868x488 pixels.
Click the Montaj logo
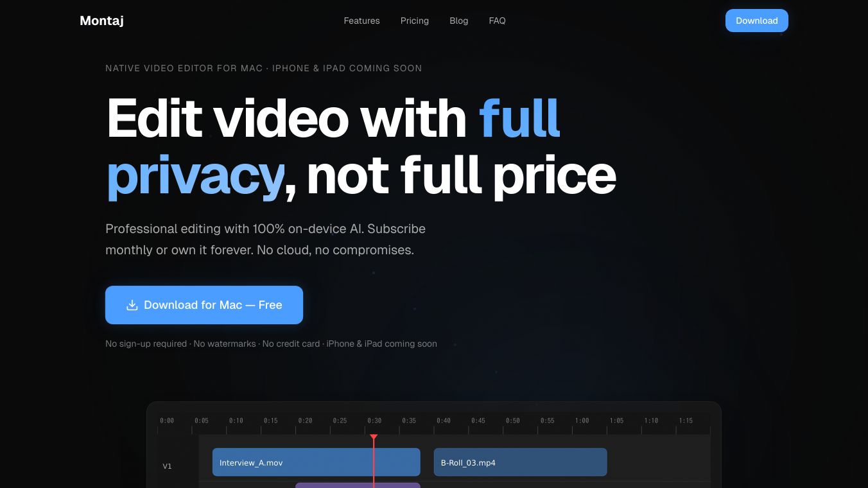101,21
